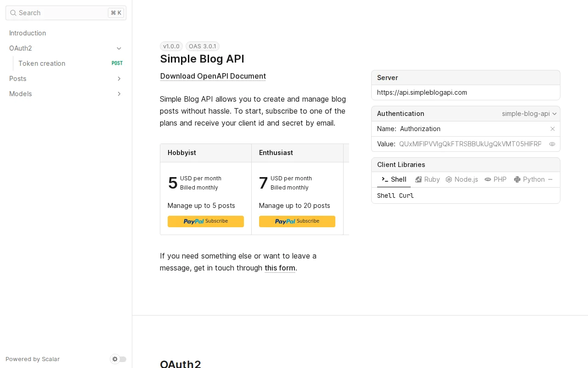Click the ⌘ K shortcut hint
Viewport: 588px width, 368px height.
tap(116, 13)
